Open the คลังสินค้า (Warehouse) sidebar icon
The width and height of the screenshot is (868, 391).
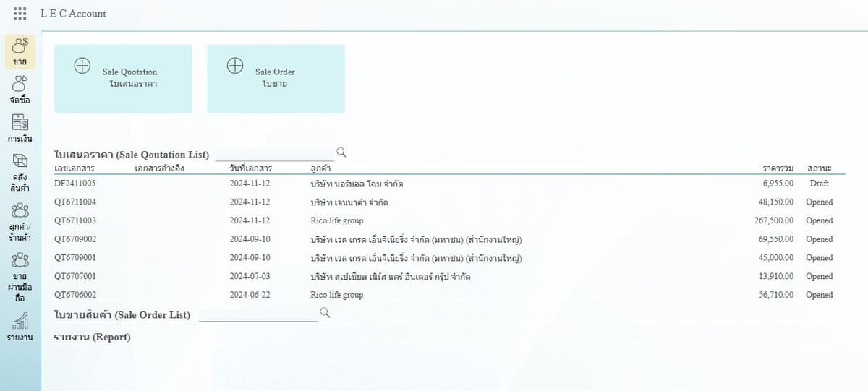click(x=20, y=173)
